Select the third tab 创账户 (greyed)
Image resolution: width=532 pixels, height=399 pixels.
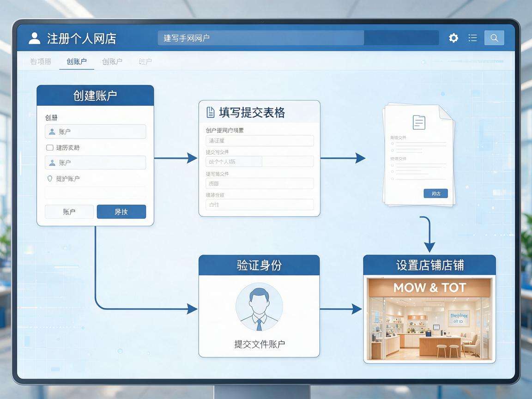112,61
